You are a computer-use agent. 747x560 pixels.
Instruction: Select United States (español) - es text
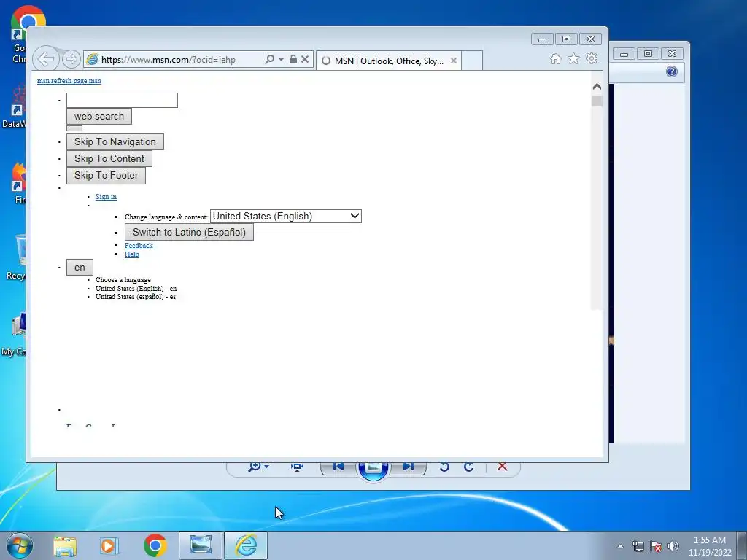[135, 297]
